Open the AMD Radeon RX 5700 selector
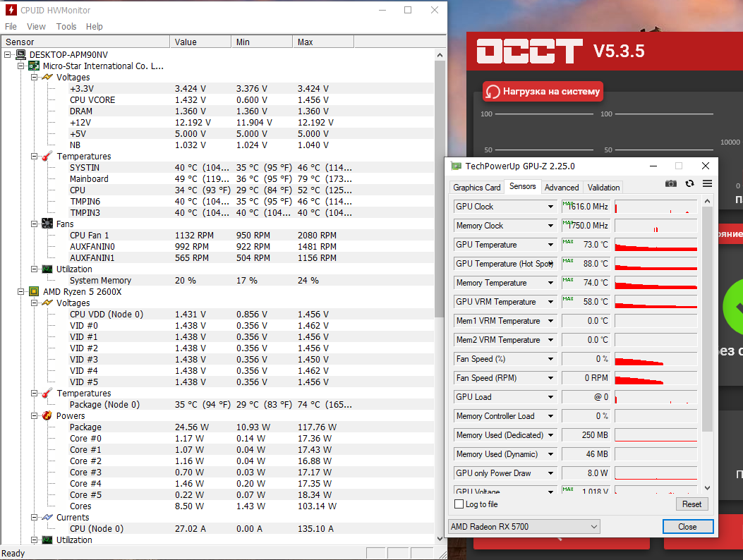The image size is (743, 560). point(524,526)
